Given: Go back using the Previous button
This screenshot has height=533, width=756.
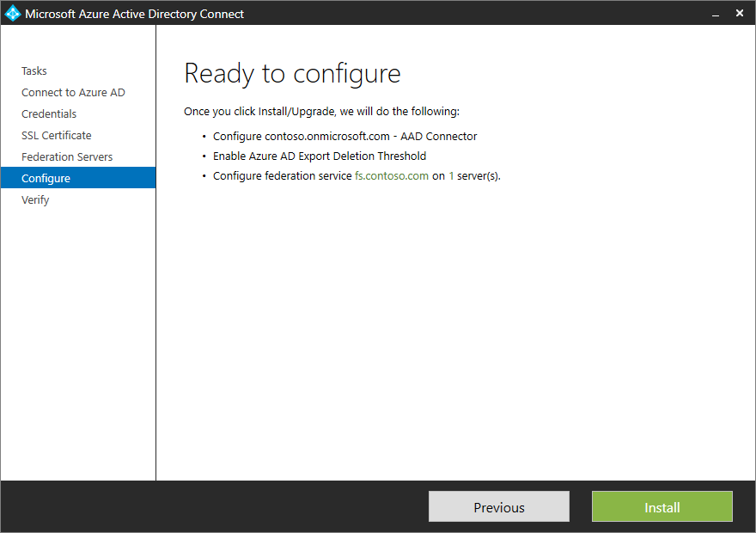Looking at the screenshot, I should tap(498, 506).
